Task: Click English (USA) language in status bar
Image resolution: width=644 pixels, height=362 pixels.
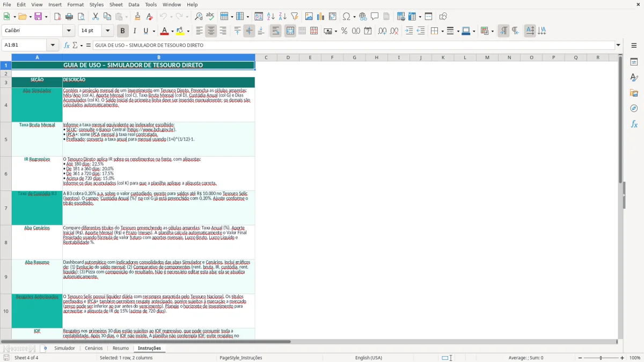Action: (x=369, y=358)
